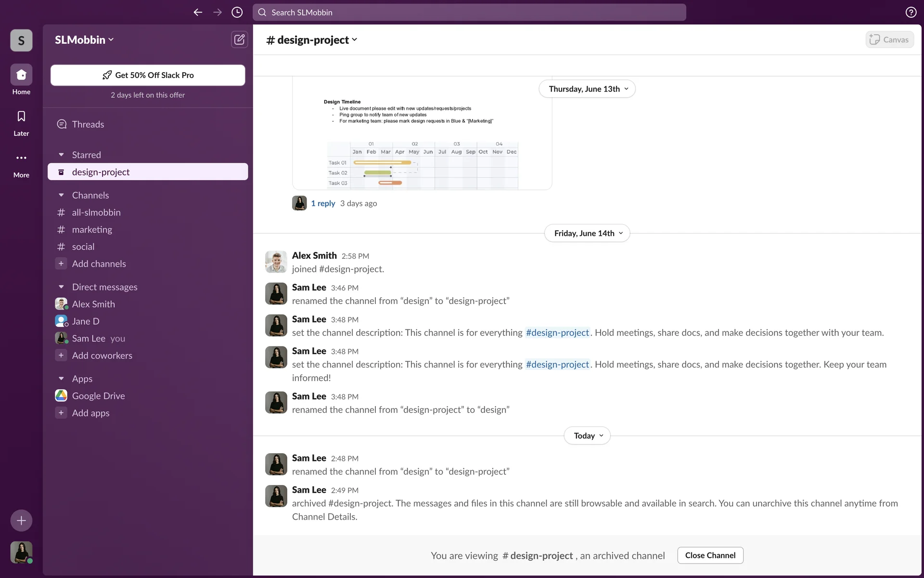Image resolution: width=924 pixels, height=578 pixels.
Task: Click the compose new message icon
Action: pos(239,39)
